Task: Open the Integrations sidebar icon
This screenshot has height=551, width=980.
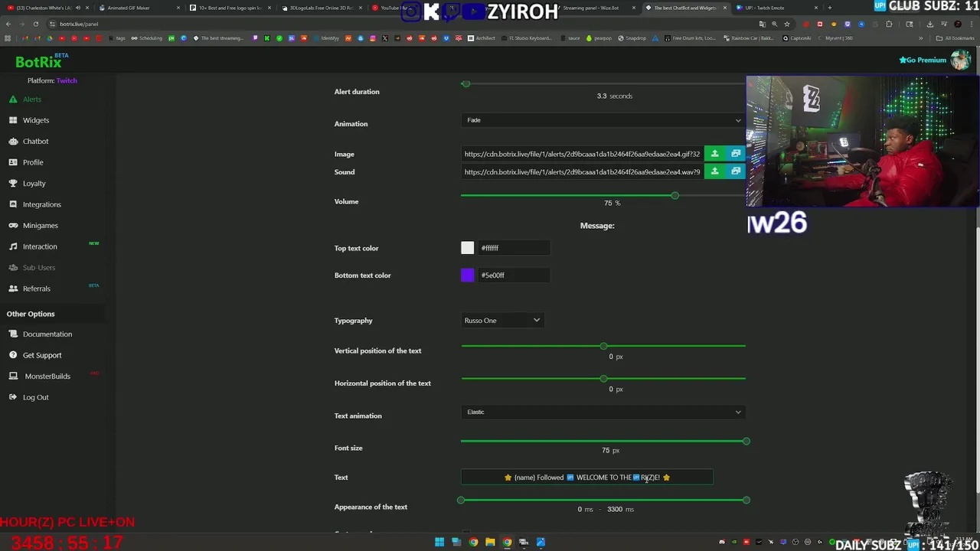Action: coord(13,204)
